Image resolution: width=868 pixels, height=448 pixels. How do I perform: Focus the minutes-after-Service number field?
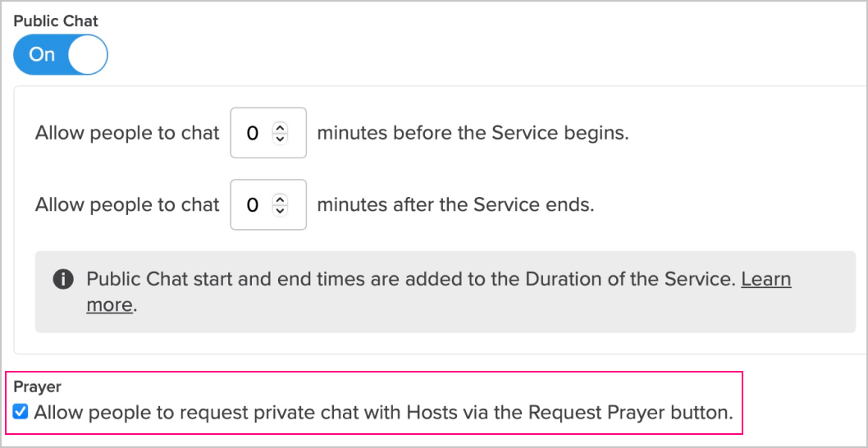[268, 205]
